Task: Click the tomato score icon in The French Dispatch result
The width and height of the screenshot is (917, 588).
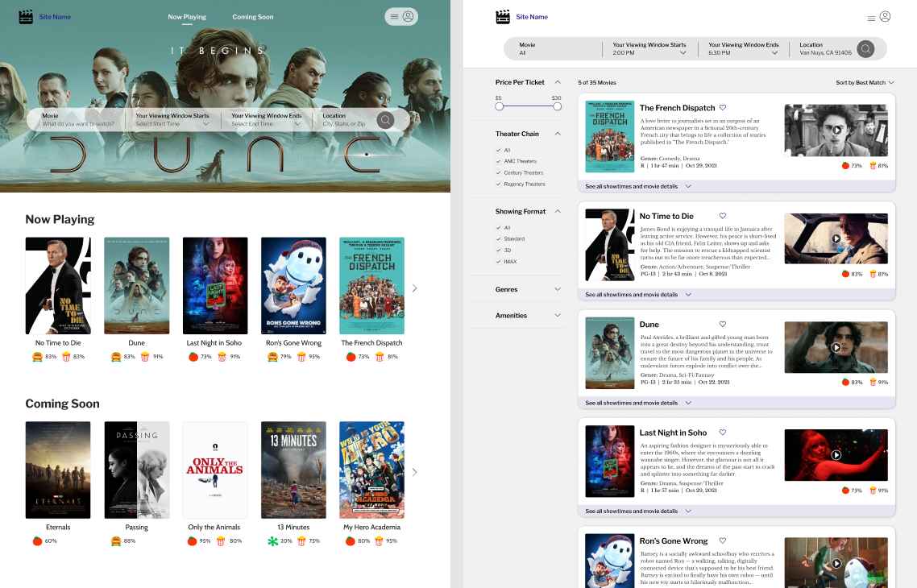Action: pyautogui.click(x=845, y=165)
